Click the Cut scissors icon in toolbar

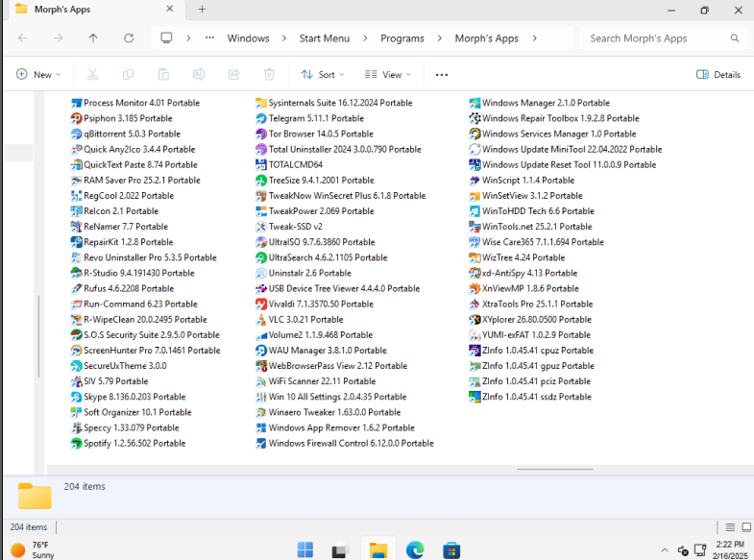[x=92, y=75]
